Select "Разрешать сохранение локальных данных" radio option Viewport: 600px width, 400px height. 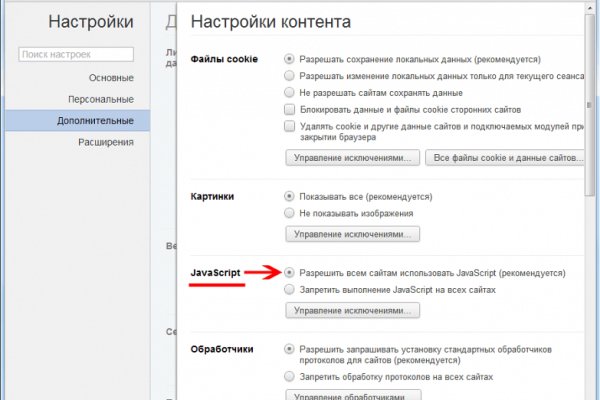[x=290, y=60]
